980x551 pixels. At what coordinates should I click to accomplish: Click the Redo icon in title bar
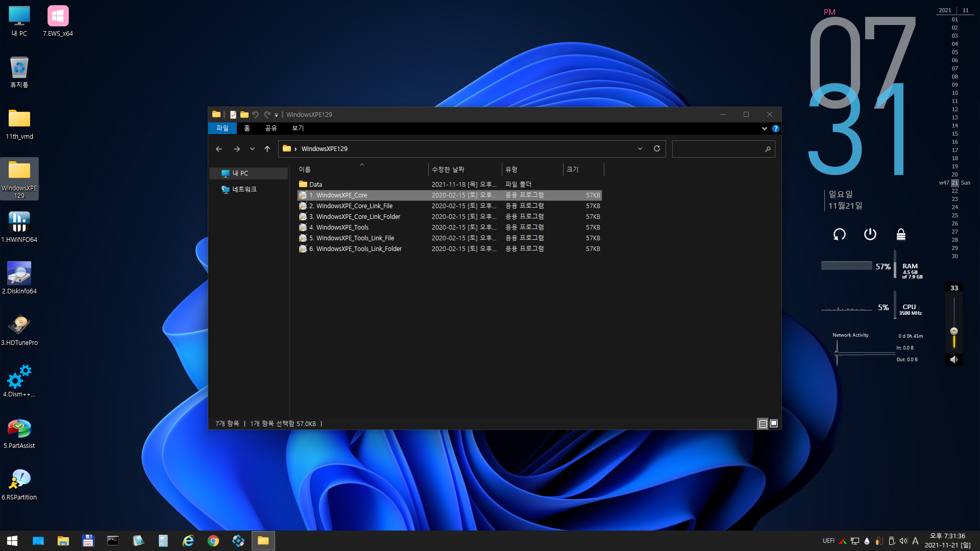(267, 114)
